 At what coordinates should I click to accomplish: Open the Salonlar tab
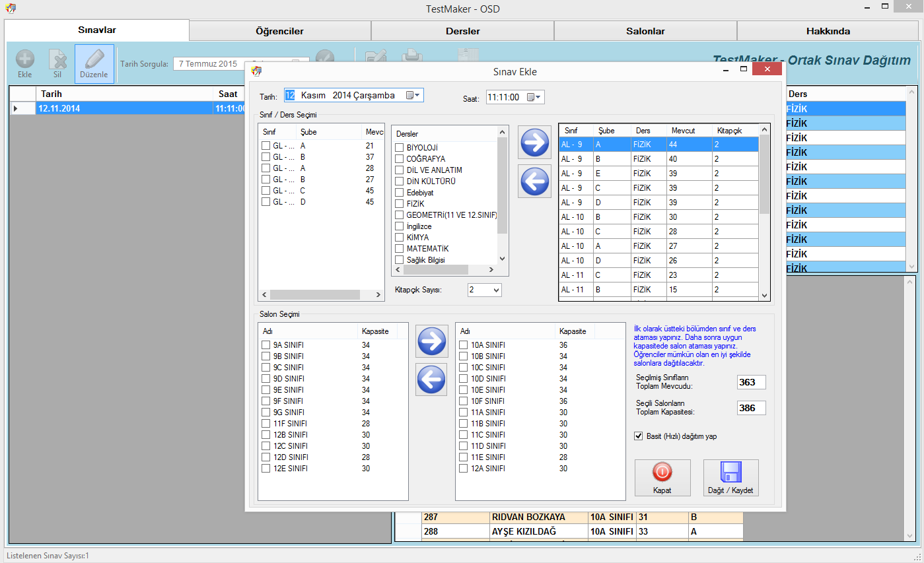point(645,31)
